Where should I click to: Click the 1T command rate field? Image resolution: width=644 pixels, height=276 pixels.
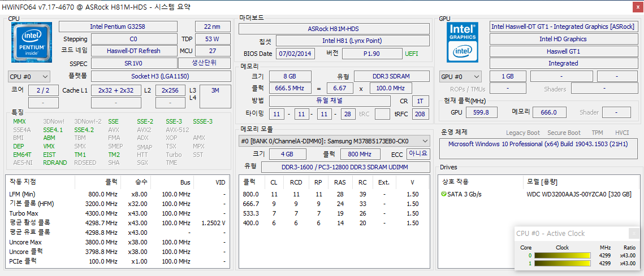click(x=421, y=101)
